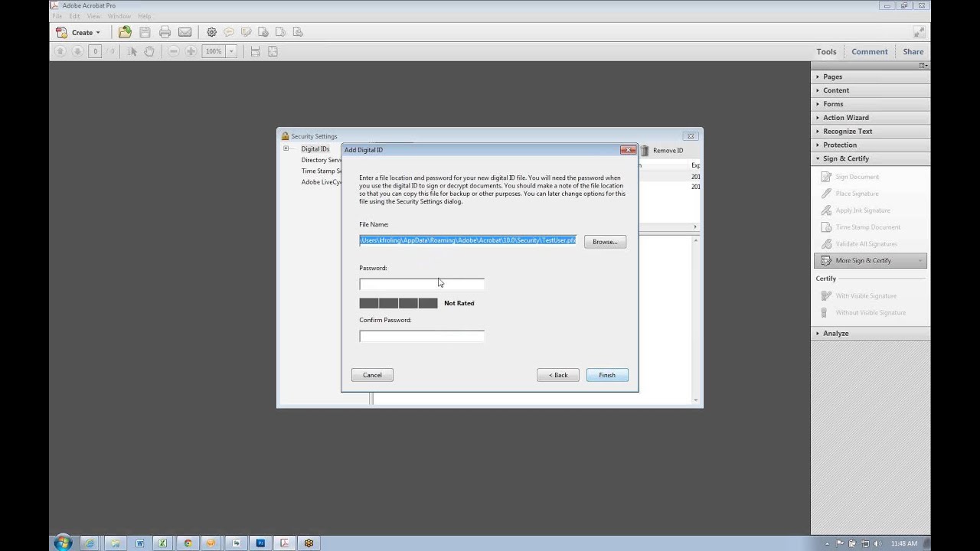Viewport: 980px width, 551px height.
Task: Open Internet Explorer from the taskbar
Action: [x=90, y=543]
